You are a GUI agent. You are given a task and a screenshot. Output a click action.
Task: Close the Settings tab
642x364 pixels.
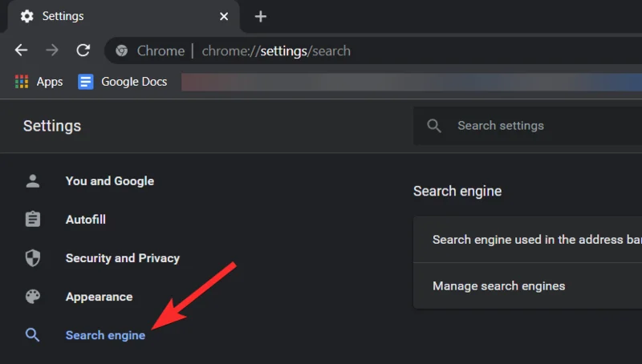click(x=224, y=16)
